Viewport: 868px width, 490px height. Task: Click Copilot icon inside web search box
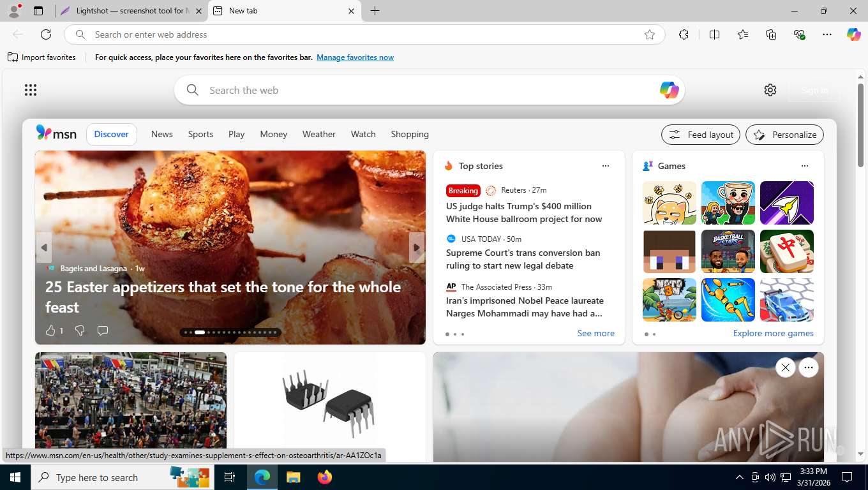click(669, 90)
